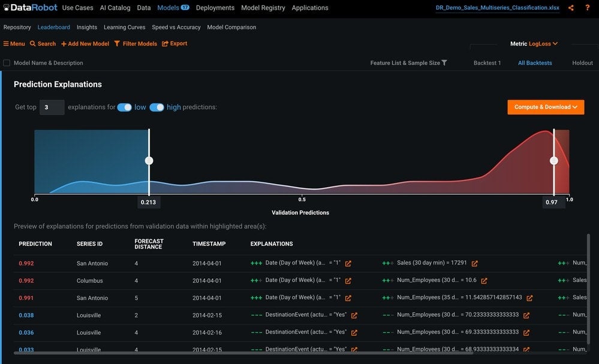
Task: Open the Applications tab
Action: pos(310,8)
